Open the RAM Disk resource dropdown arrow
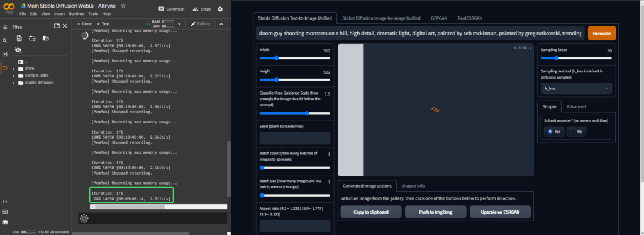 [179, 24]
